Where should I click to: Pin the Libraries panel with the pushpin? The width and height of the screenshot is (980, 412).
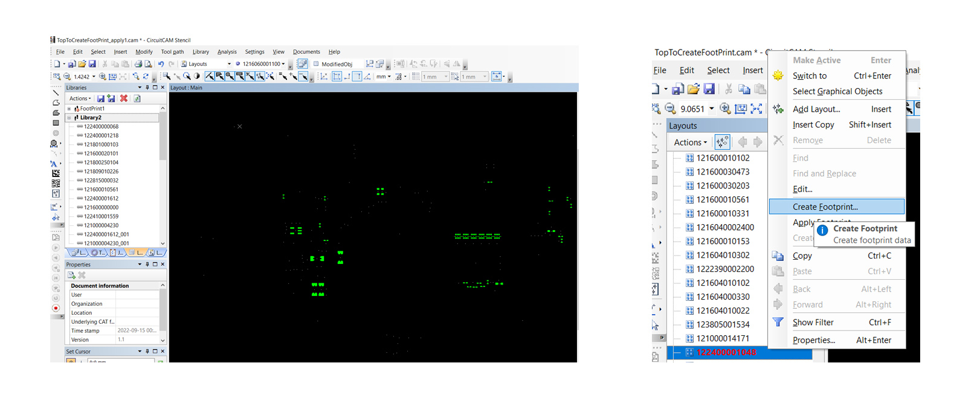[x=147, y=88]
